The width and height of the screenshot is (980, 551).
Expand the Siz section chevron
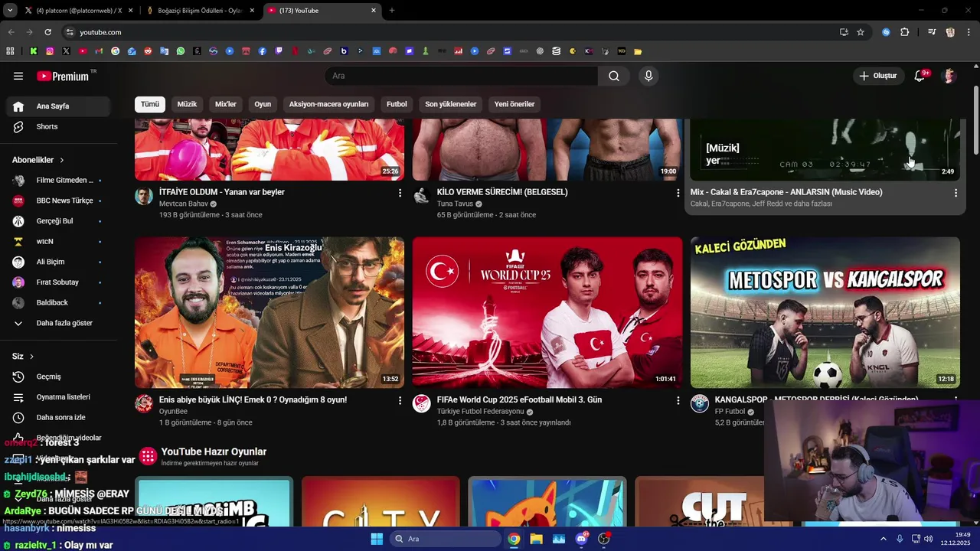click(x=31, y=357)
